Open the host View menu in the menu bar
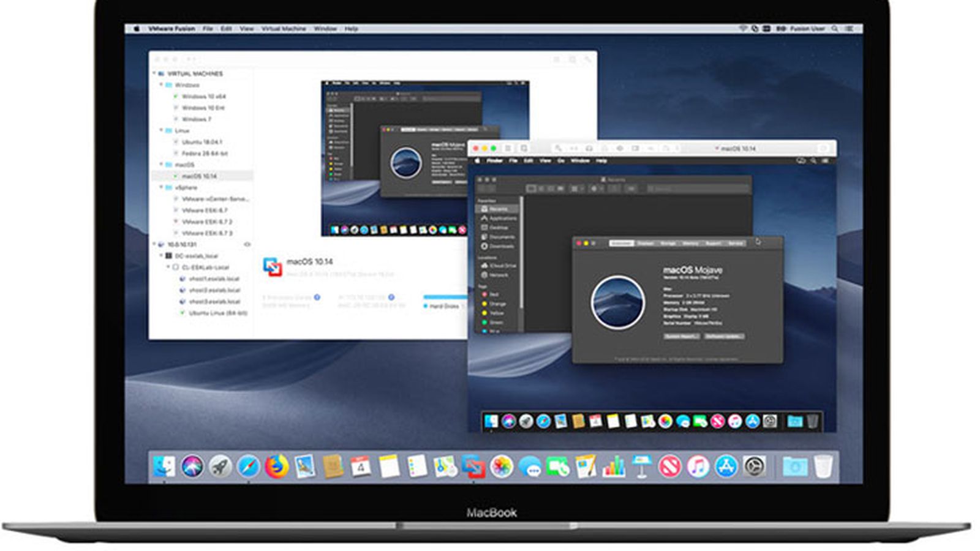Viewport: 980px width, 551px height. (x=246, y=29)
